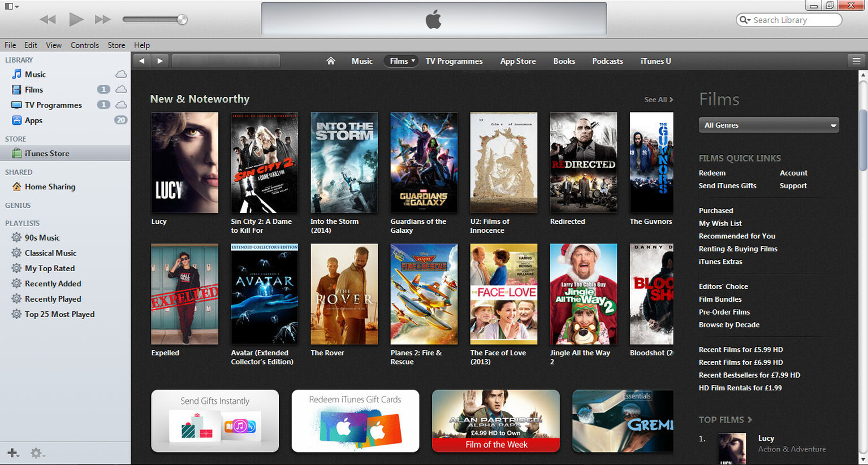Open the My Wish List link
This screenshot has height=465, width=868.
click(x=720, y=223)
